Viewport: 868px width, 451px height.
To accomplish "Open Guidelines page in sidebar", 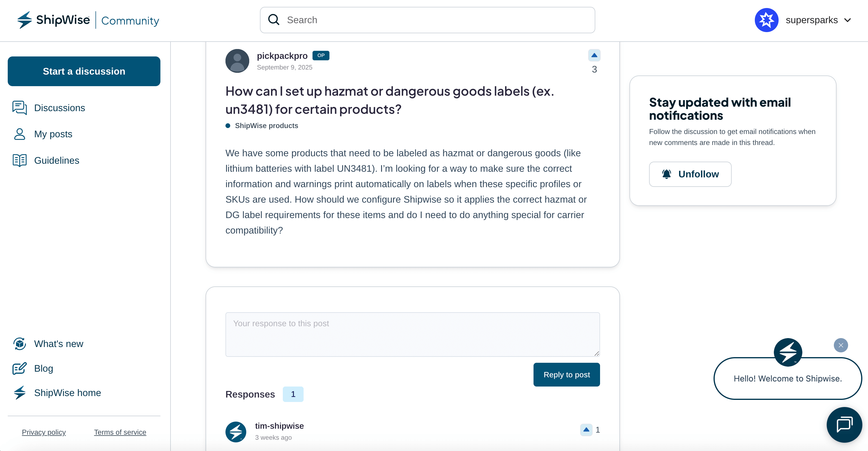I will pos(57,160).
